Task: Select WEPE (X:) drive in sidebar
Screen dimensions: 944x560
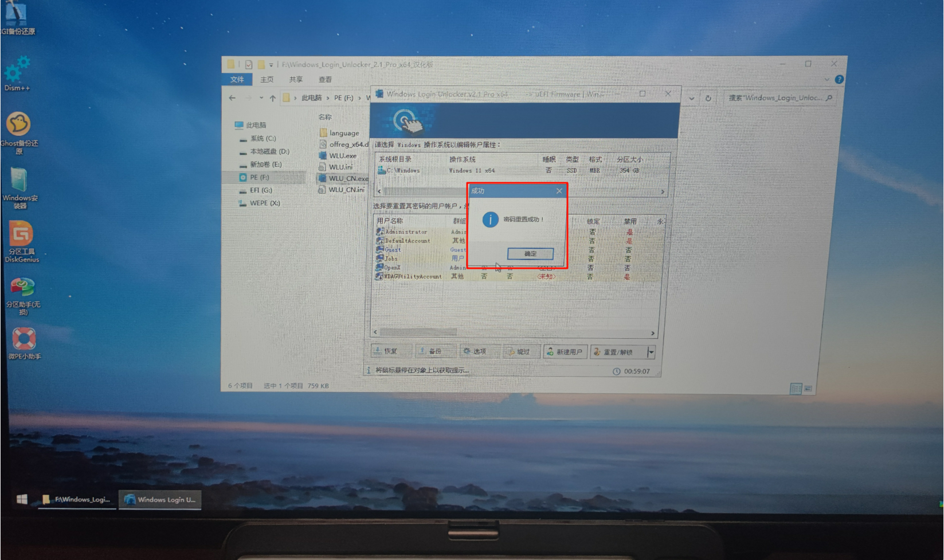Action: [260, 203]
